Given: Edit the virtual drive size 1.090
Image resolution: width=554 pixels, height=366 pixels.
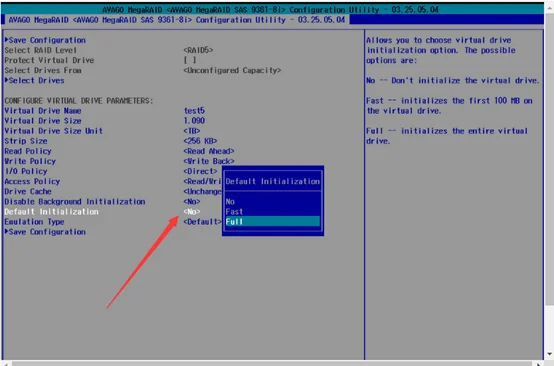Looking at the screenshot, I should pyautogui.click(x=194, y=120).
